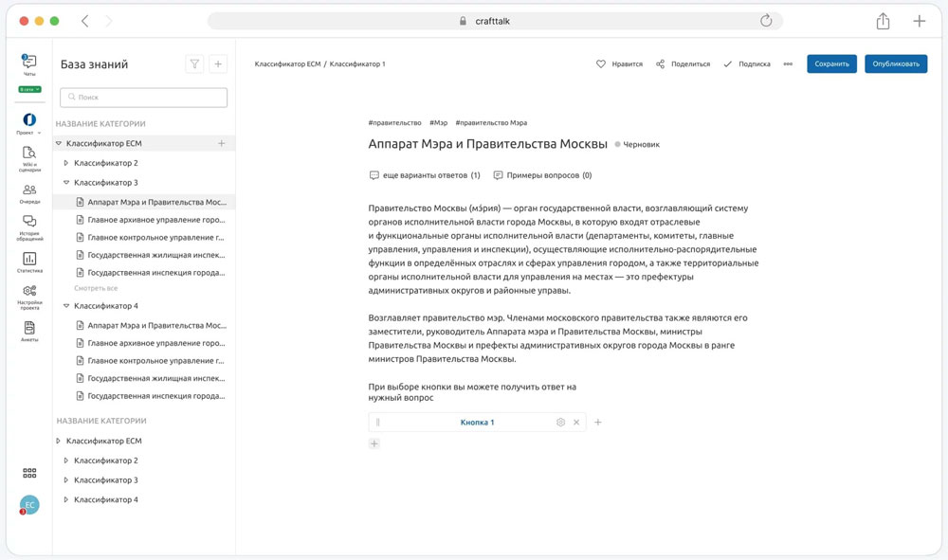Image resolution: width=948 pixels, height=560 pixels.
Task: Toggle the Нравится like heart
Action: point(600,64)
